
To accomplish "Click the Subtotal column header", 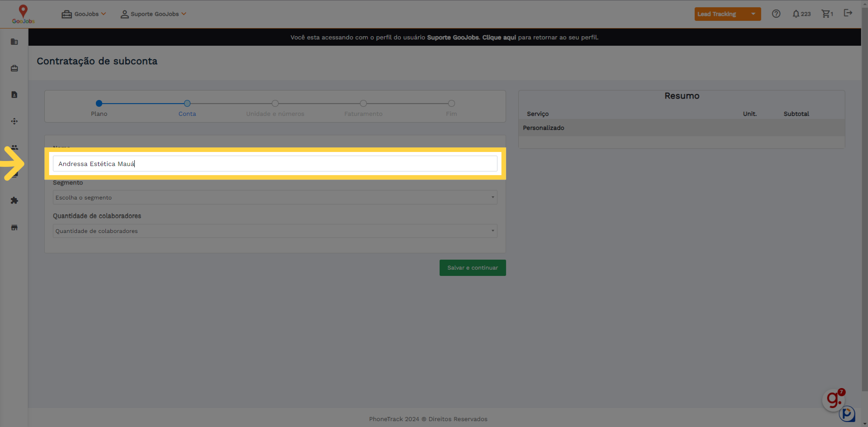I will coord(796,114).
